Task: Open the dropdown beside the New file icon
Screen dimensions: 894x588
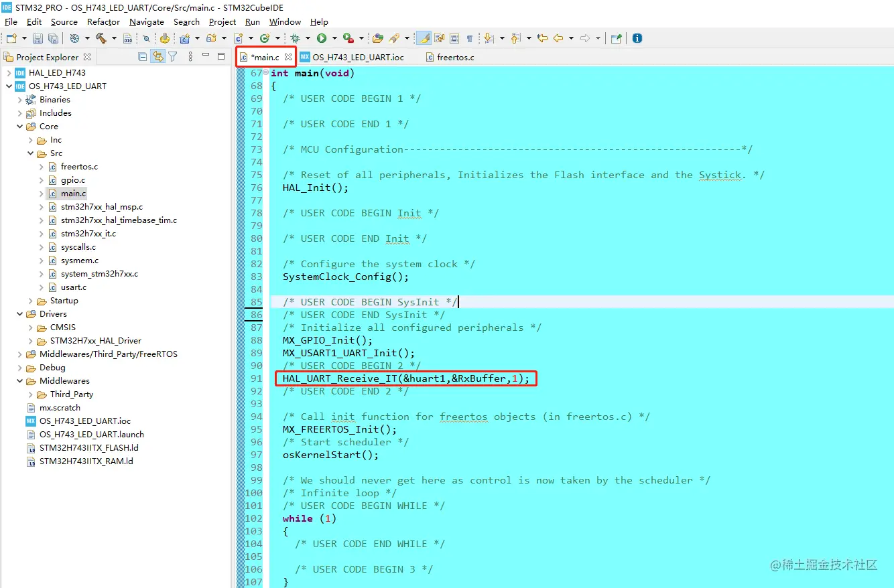Action: [23, 38]
